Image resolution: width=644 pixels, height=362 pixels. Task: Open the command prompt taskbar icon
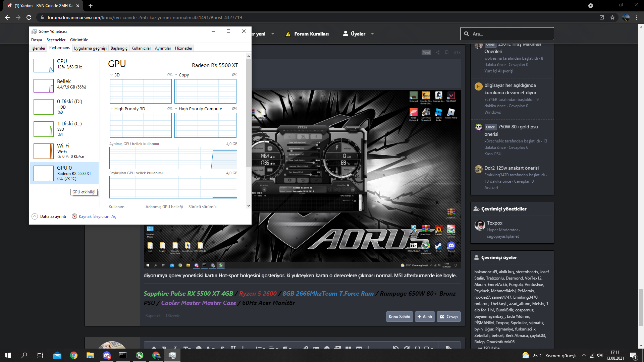123,355
